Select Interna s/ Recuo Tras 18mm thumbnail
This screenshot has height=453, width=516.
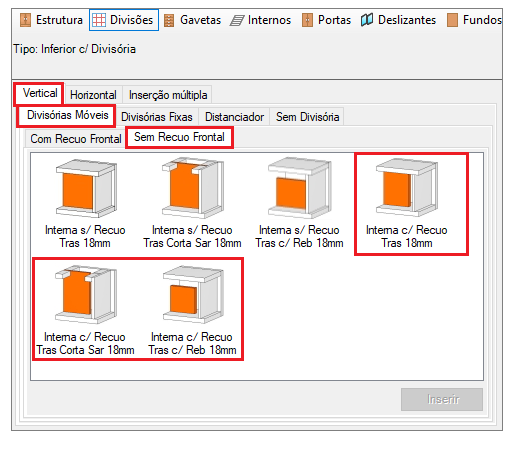click(x=85, y=203)
